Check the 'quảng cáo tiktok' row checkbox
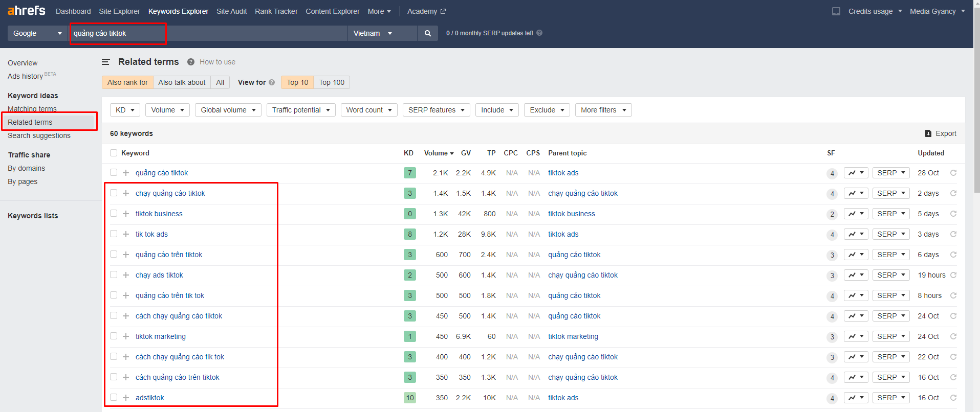The width and height of the screenshot is (980, 412). tap(114, 173)
